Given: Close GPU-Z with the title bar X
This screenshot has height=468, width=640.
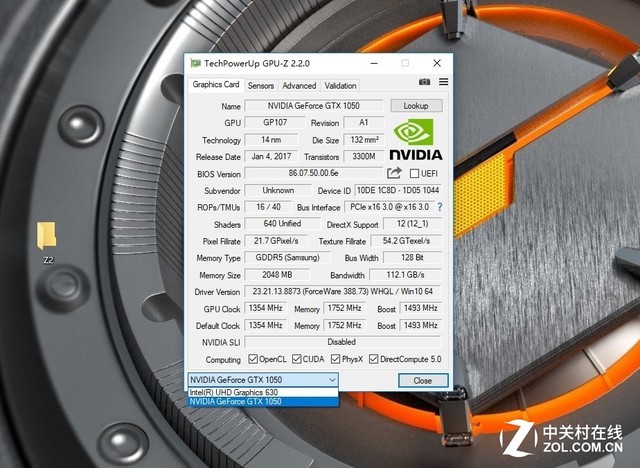Looking at the screenshot, I should coord(437,63).
